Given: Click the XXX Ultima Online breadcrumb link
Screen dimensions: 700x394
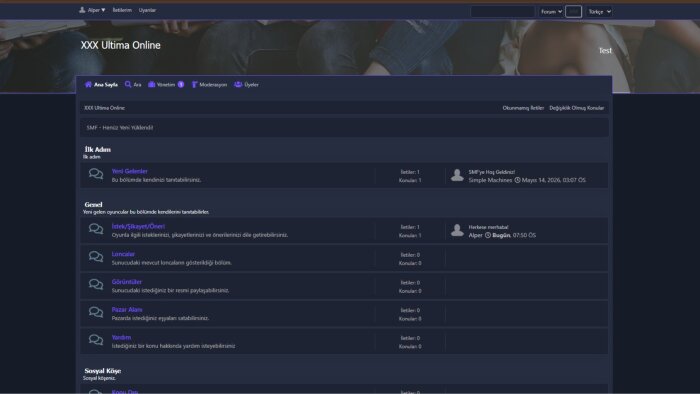Looking at the screenshot, I should tap(104, 108).
